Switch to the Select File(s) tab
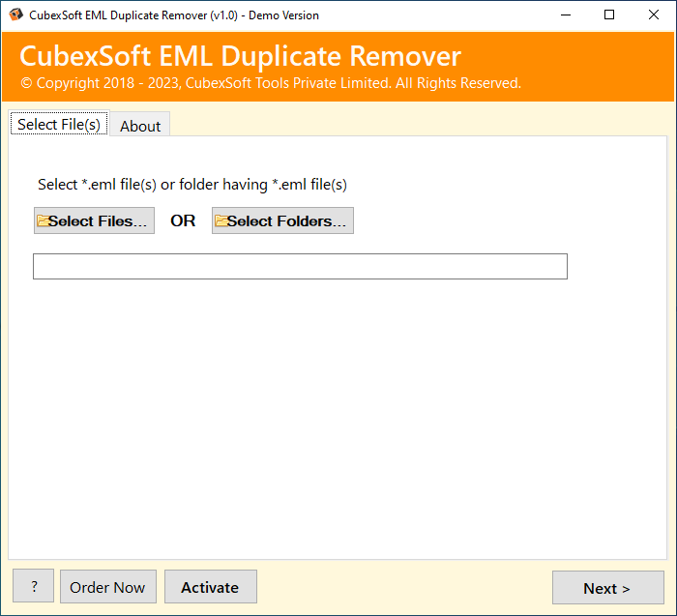 [59, 124]
